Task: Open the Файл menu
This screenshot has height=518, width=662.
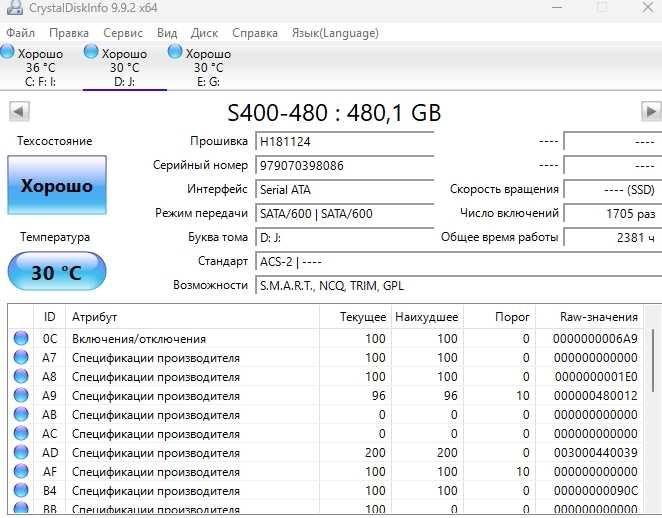Action: pyautogui.click(x=20, y=33)
